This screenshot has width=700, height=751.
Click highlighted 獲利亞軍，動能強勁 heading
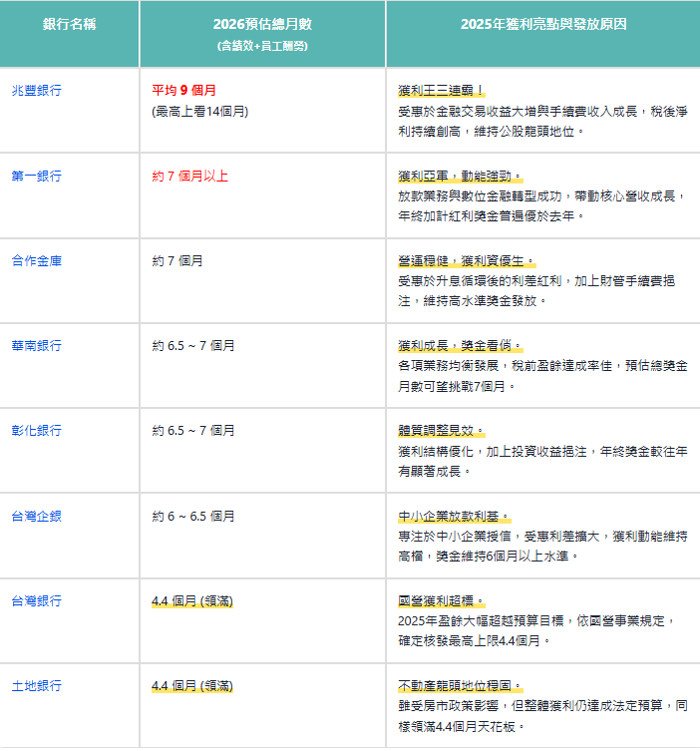460,177
